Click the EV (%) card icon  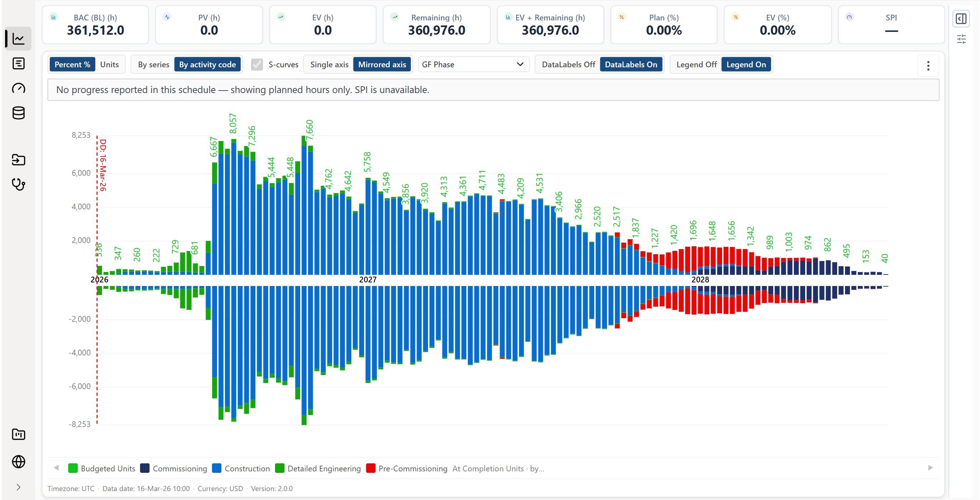click(735, 17)
